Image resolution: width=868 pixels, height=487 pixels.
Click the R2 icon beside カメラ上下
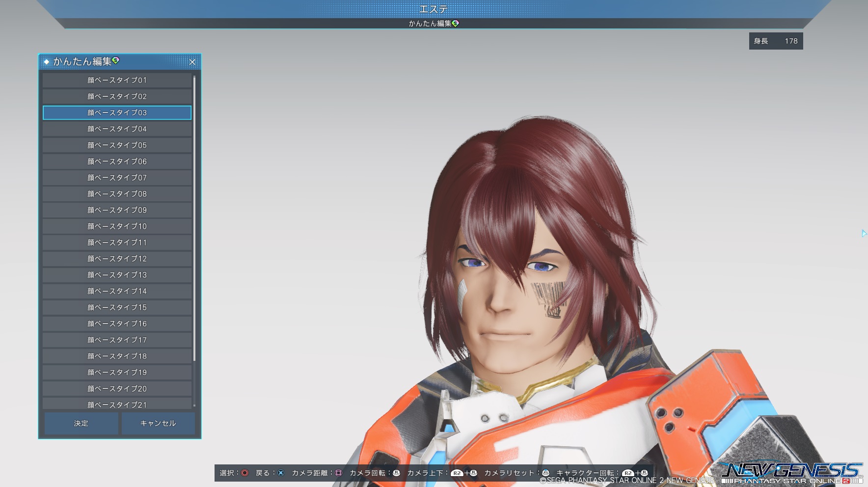point(457,473)
